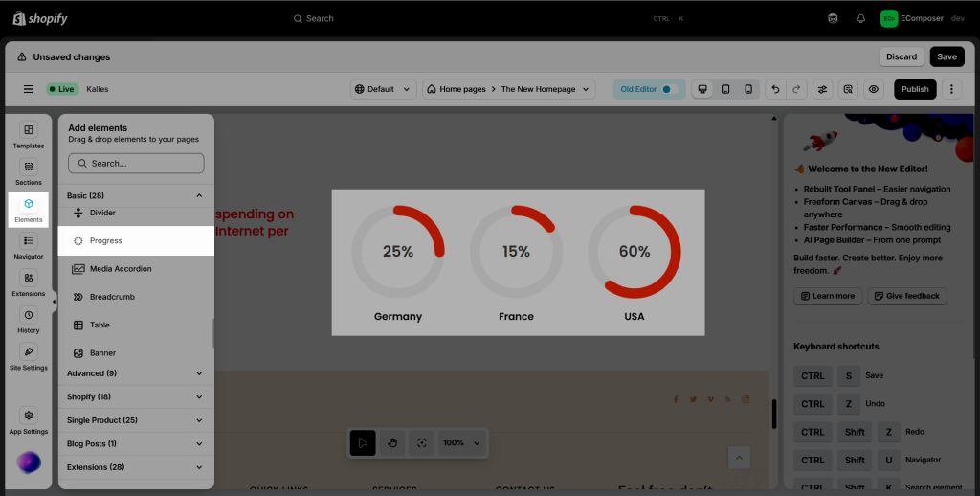980x496 pixels.
Task: Click the USA 60% progress circle
Action: point(634,252)
